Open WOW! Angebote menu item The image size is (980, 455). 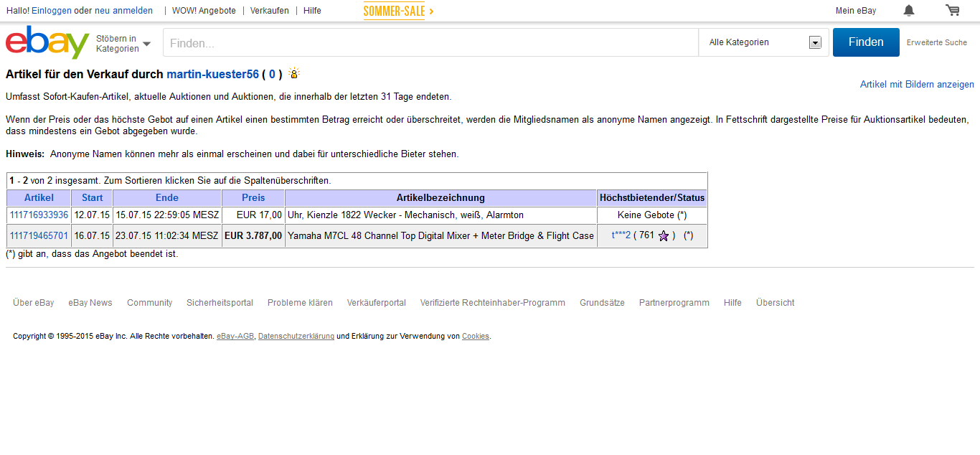204,11
